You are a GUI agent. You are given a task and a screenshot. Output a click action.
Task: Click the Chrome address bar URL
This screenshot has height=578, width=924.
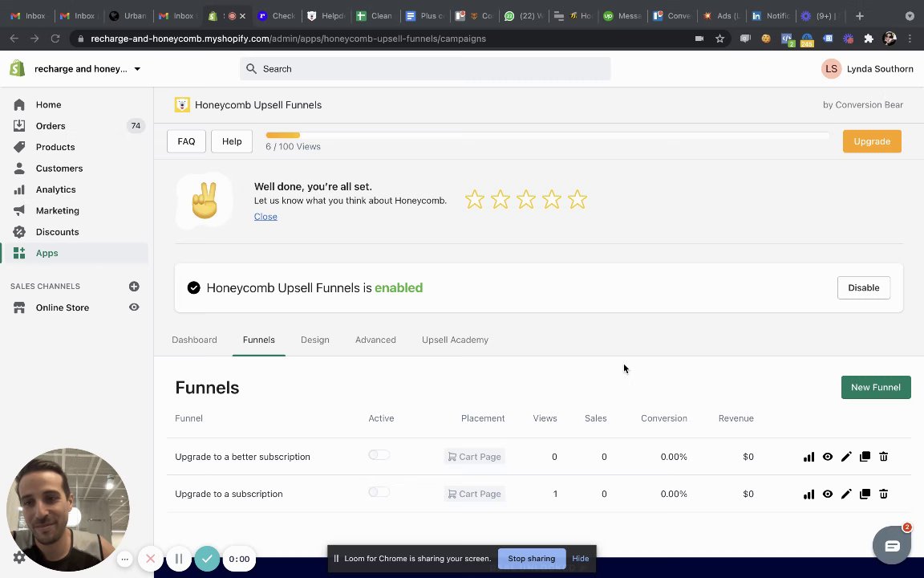pos(288,39)
